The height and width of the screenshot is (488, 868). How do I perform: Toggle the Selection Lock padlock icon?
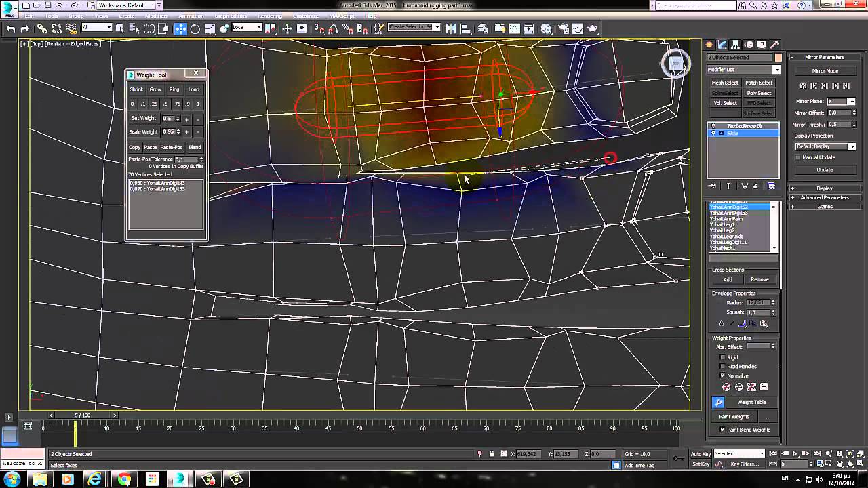tap(492, 454)
